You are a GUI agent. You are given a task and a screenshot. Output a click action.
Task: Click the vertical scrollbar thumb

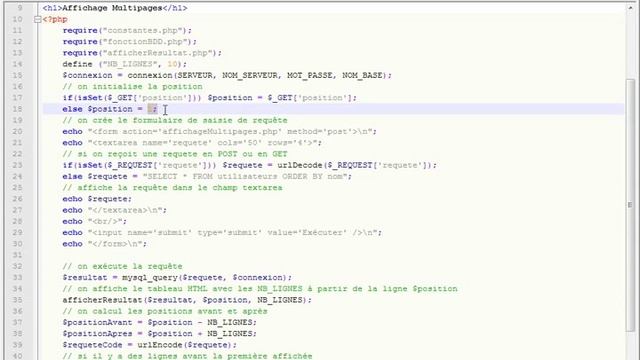[x=630, y=205]
